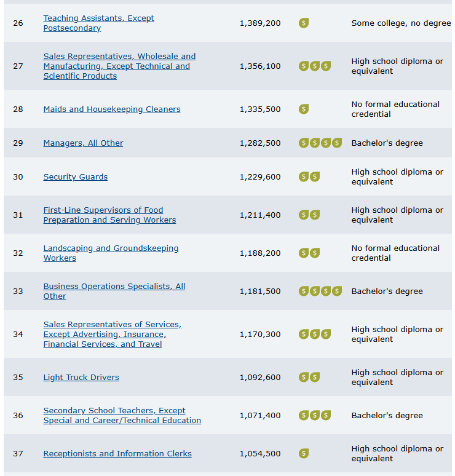Click second dollar icon in Security Guards row
The width and height of the screenshot is (455, 476).
point(315,177)
